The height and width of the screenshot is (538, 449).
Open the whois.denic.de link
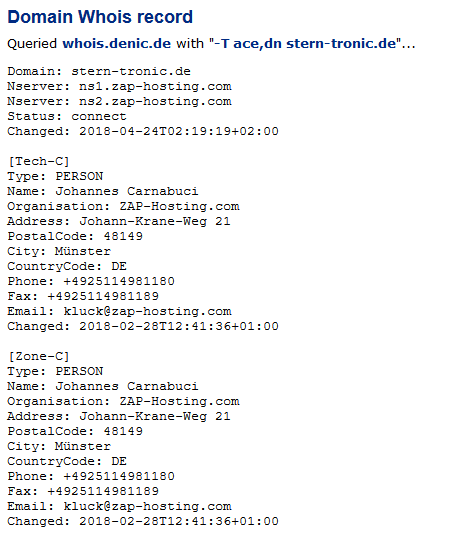coord(116,44)
